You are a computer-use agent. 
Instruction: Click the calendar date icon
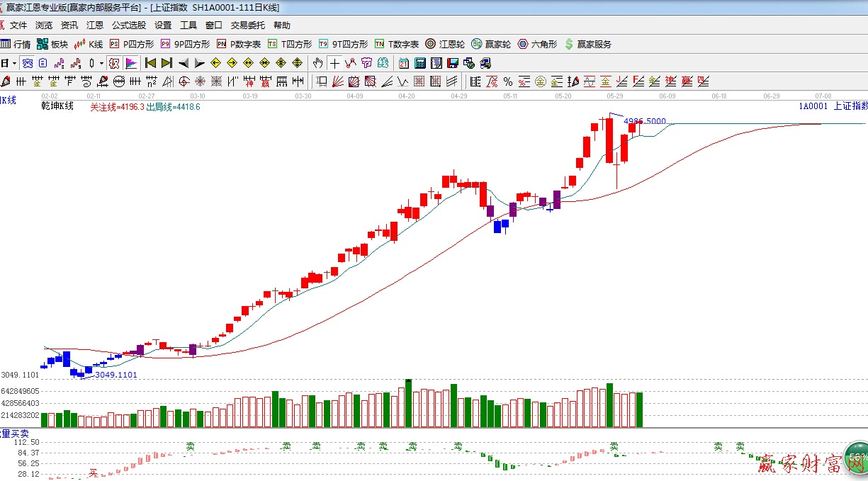tap(403, 63)
